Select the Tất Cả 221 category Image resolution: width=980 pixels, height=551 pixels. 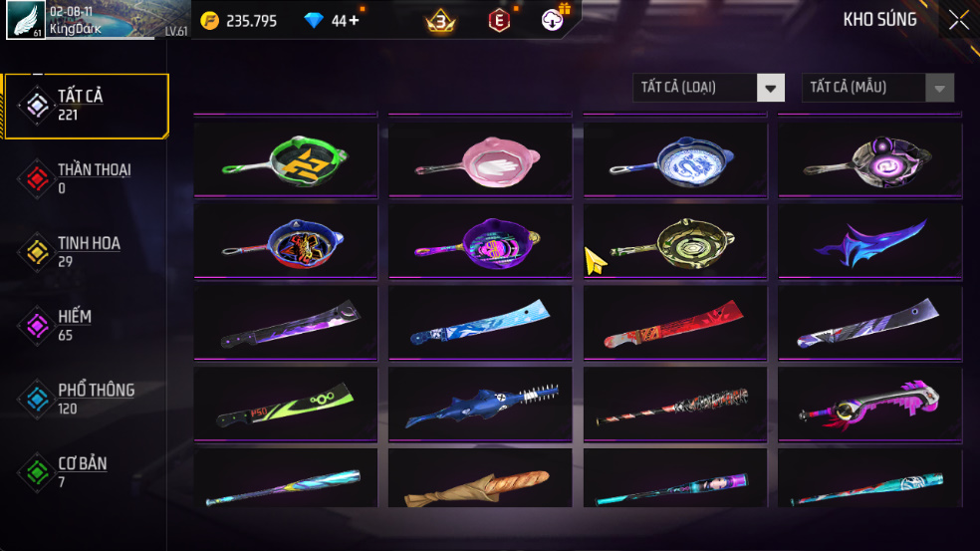pyautogui.click(x=87, y=106)
